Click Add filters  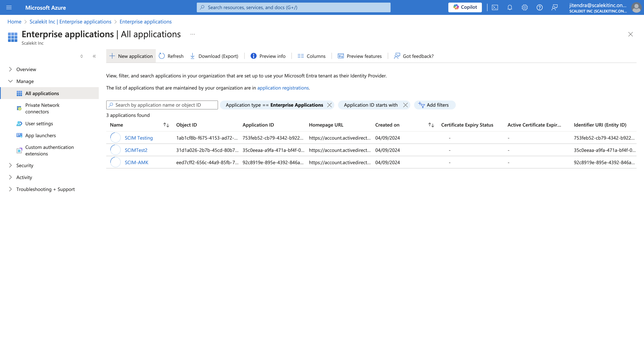(435, 105)
